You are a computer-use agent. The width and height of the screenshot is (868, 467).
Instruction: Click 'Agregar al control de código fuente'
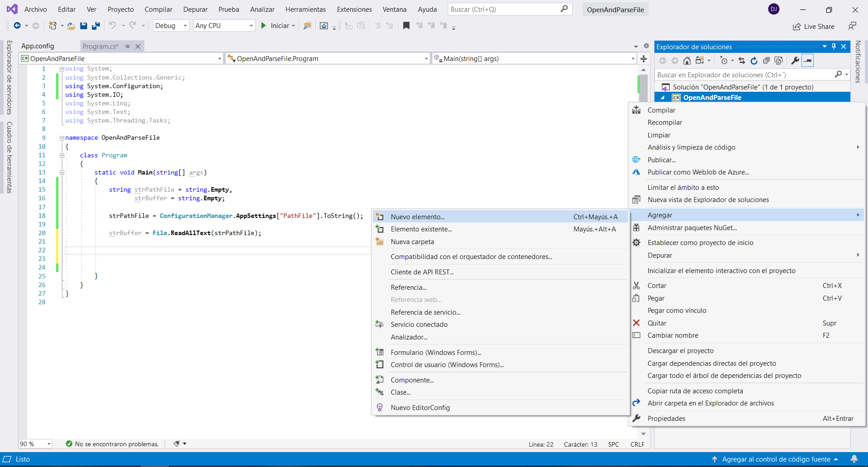point(776,459)
